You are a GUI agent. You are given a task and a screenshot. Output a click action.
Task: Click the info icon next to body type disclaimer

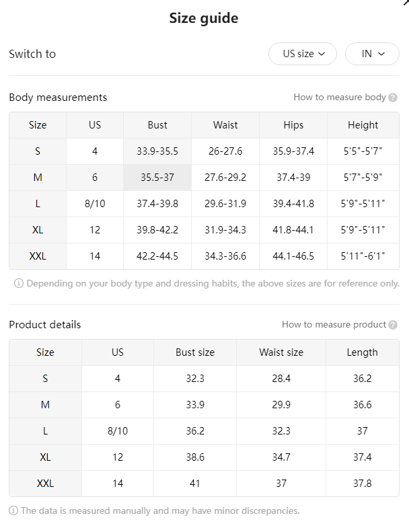click(18, 283)
